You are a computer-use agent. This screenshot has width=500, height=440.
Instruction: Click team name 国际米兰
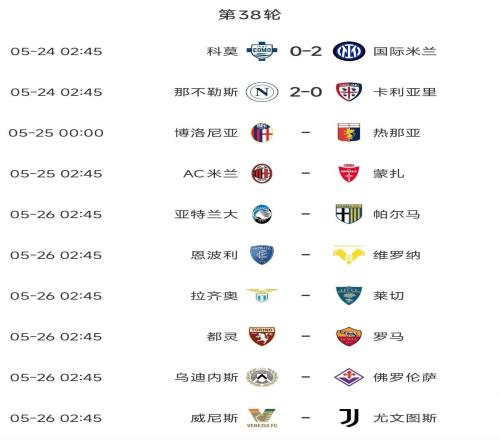pyautogui.click(x=405, y=51)
